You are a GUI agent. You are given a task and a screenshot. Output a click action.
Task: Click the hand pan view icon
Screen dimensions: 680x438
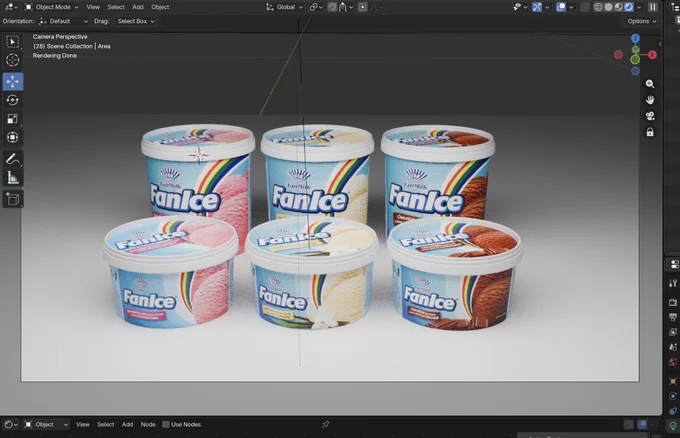[650, 100]
